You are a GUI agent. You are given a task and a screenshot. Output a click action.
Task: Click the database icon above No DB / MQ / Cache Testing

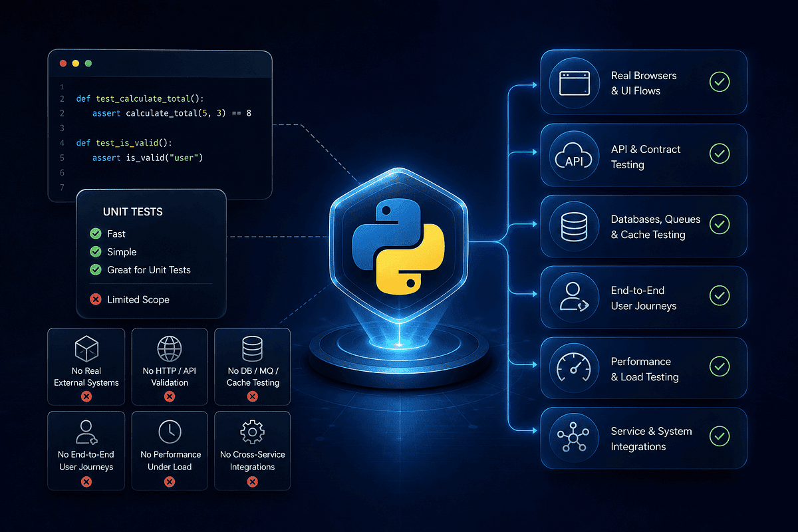tap(252, 348)
